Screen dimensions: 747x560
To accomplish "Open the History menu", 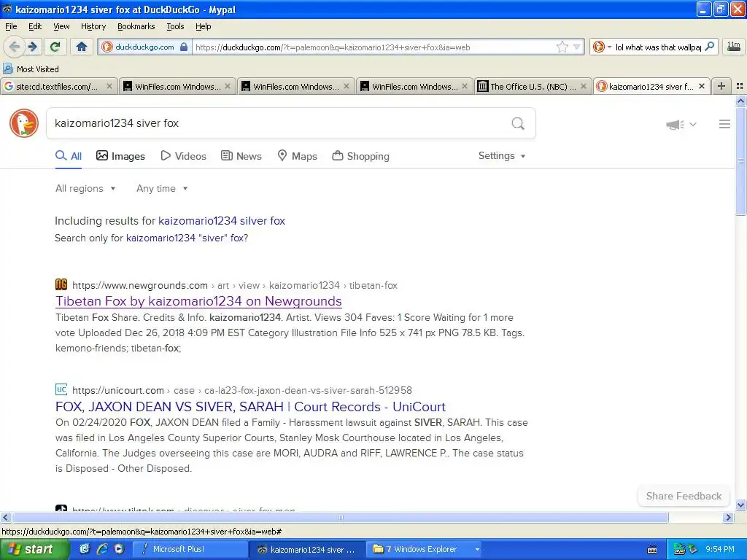I will tap(93, 26).
